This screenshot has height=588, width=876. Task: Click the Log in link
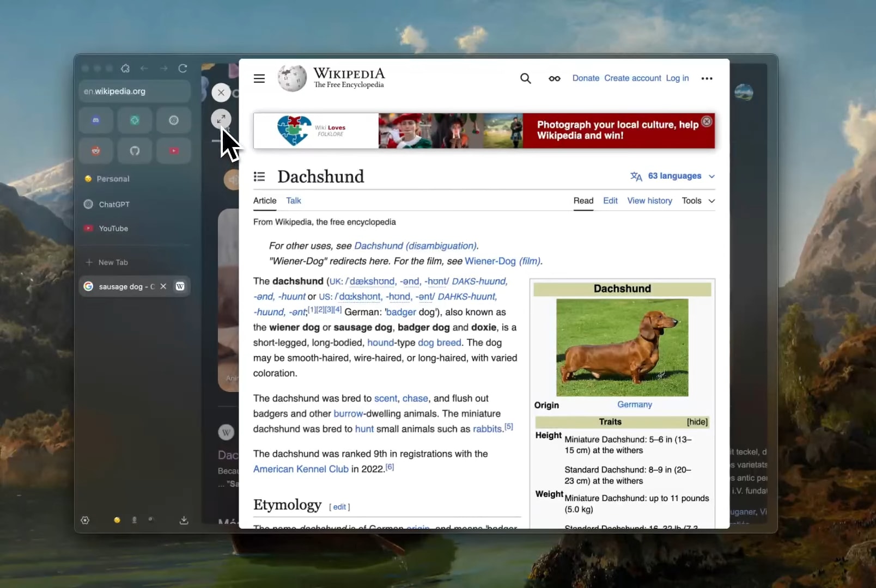[677, 78]
